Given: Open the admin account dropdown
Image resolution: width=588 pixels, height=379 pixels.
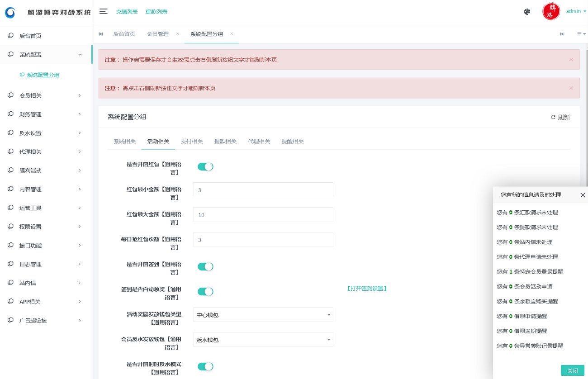Looking at the screenshot, I should (x=574, y=11).
